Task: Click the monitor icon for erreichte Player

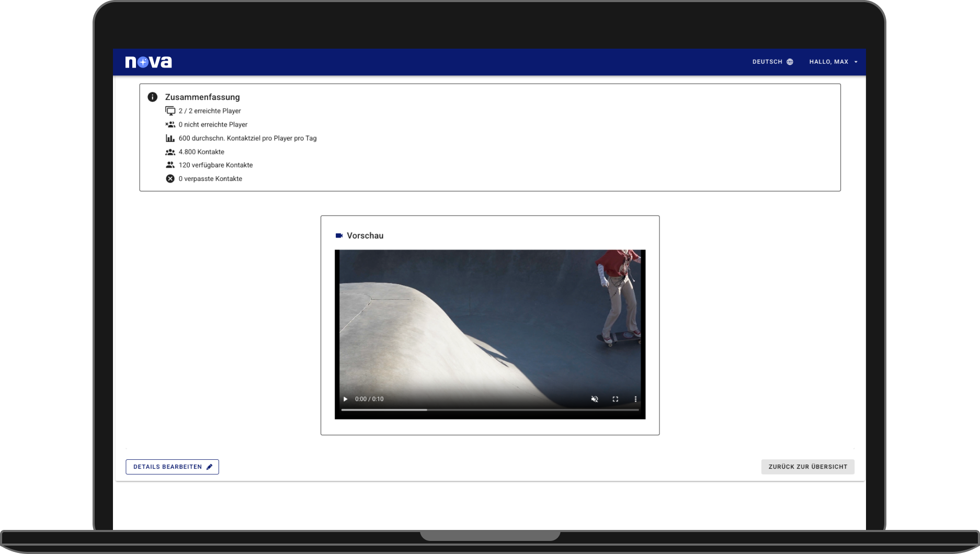Action: 170,111
